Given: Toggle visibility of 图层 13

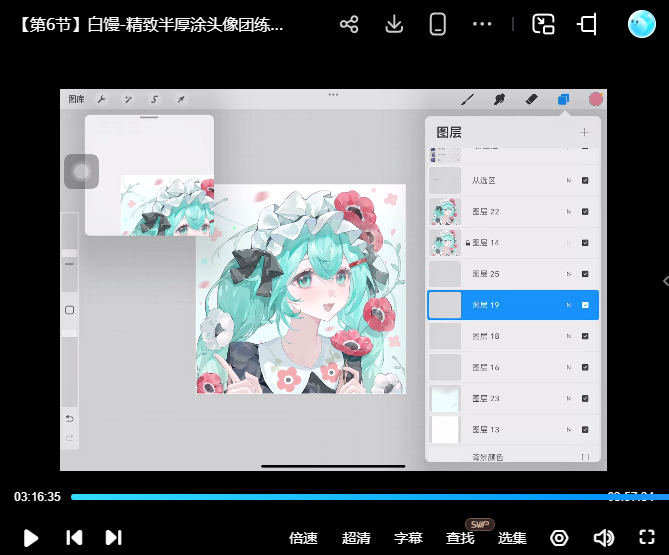Looking at the screenshot, I should click(x=585, y=430).
